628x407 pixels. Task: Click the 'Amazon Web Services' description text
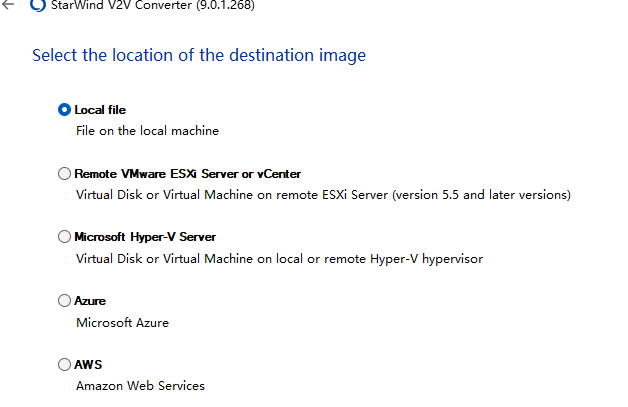(140, 386)
